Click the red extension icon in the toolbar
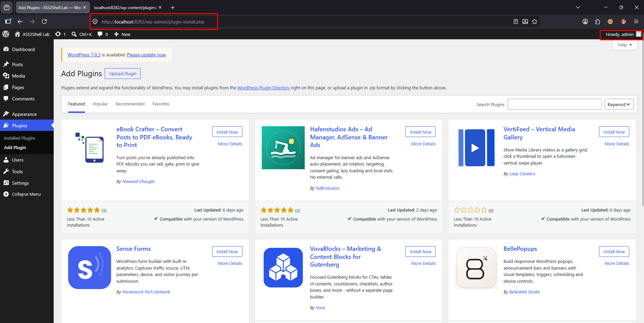Image resolution: width=644 pixels, height=323 pixels. pyautogui.click(x=624, y=21)
